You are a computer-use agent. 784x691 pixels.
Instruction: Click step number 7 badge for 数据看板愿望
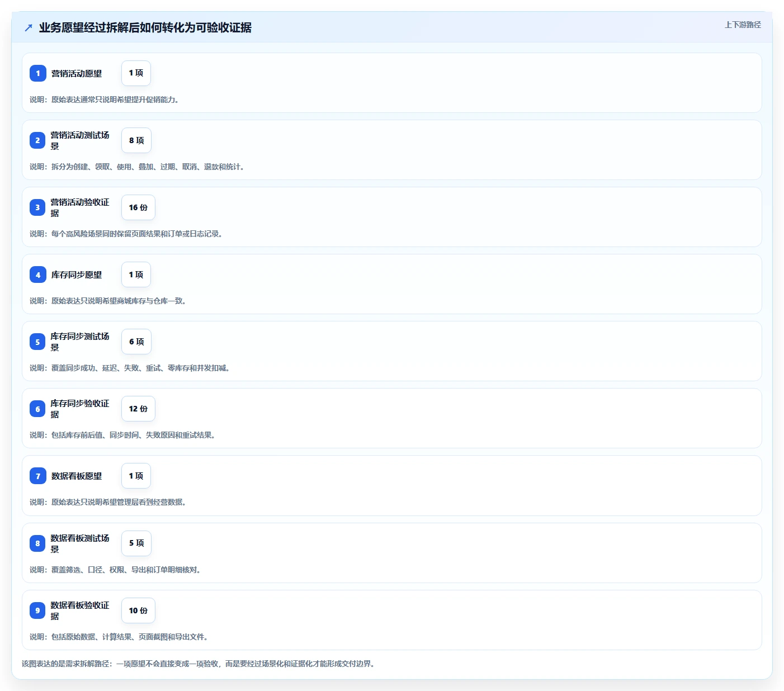(38, 476)
